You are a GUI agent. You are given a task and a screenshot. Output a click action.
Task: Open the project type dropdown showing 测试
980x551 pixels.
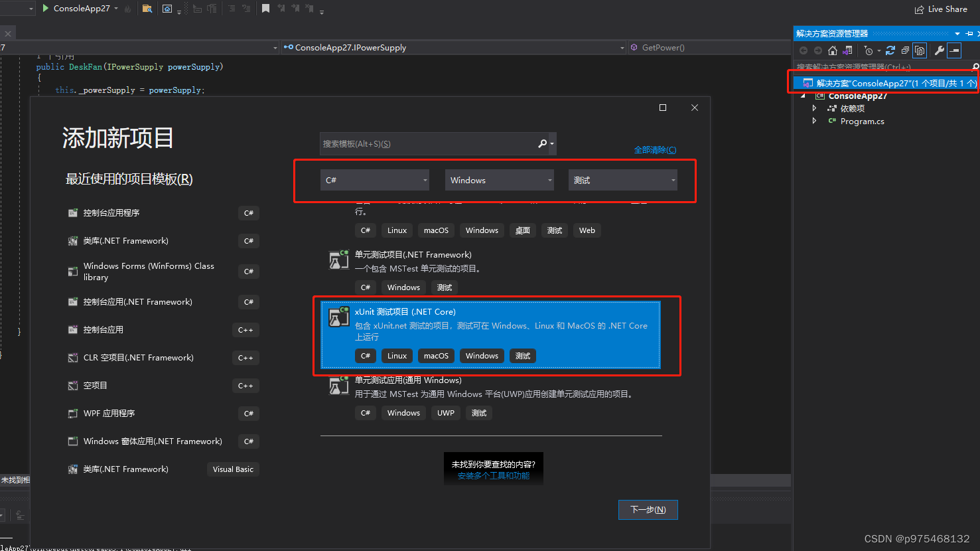coord(623,180)
